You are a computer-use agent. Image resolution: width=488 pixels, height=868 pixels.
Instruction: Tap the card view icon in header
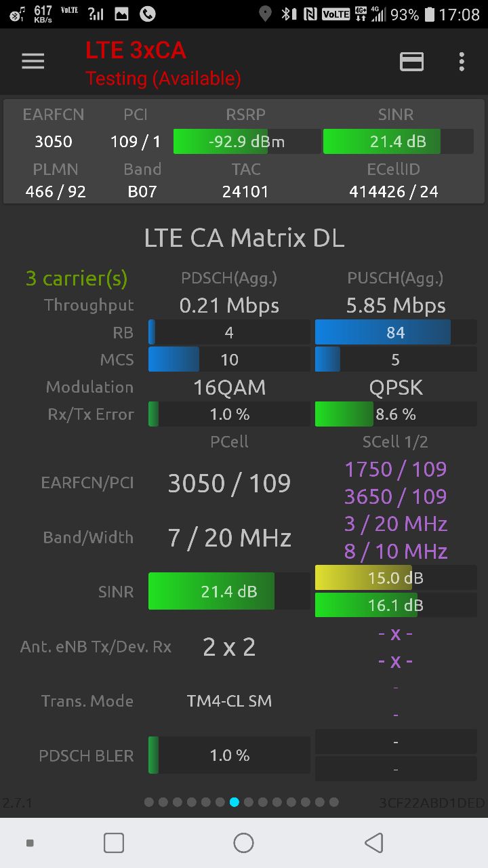411,62
